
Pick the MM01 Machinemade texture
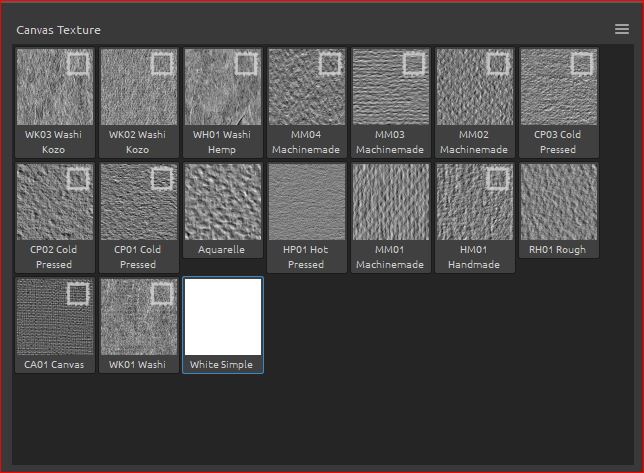(x=391, y=210)
